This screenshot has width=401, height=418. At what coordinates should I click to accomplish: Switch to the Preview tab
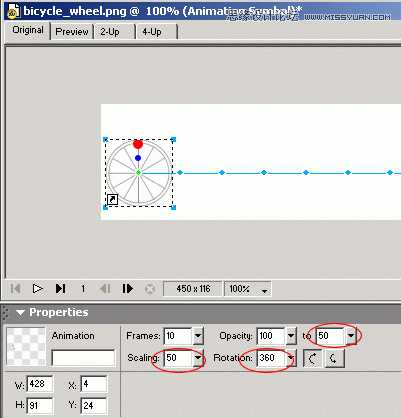point(72,32)
